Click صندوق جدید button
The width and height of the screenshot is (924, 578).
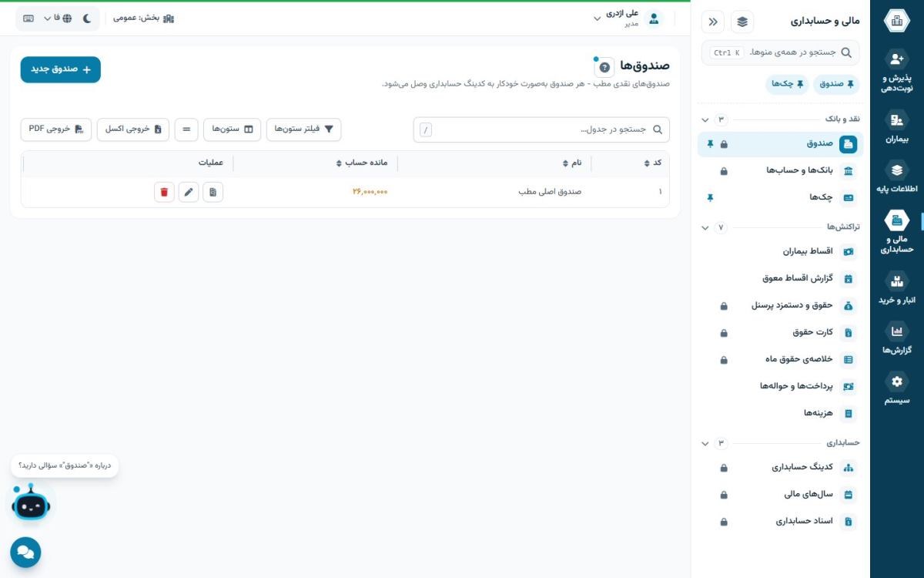coord(61,69)
